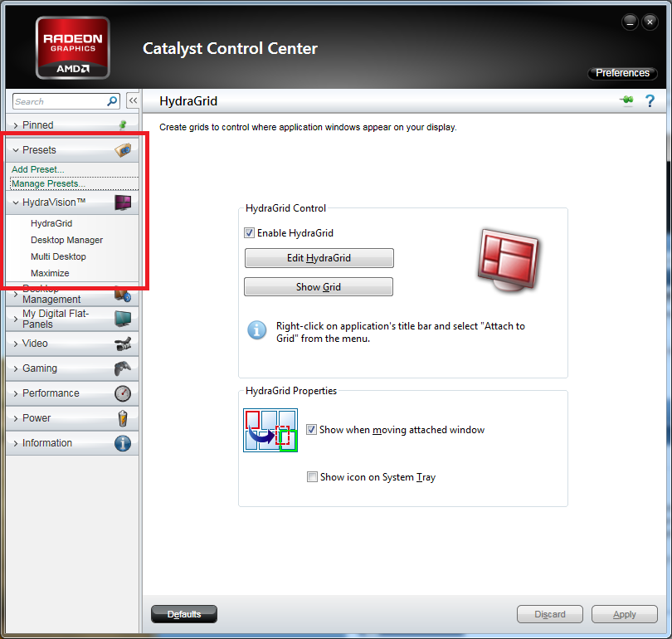Restore settings with Defaults button
Image resolution: width=672 pixels, height=639 pixels.
tap(184, 614)
